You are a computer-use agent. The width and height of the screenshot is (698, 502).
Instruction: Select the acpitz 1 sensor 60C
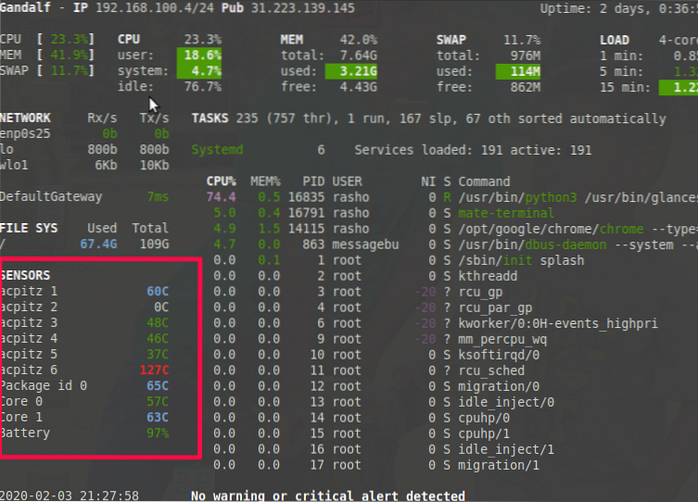click(85, 291)
